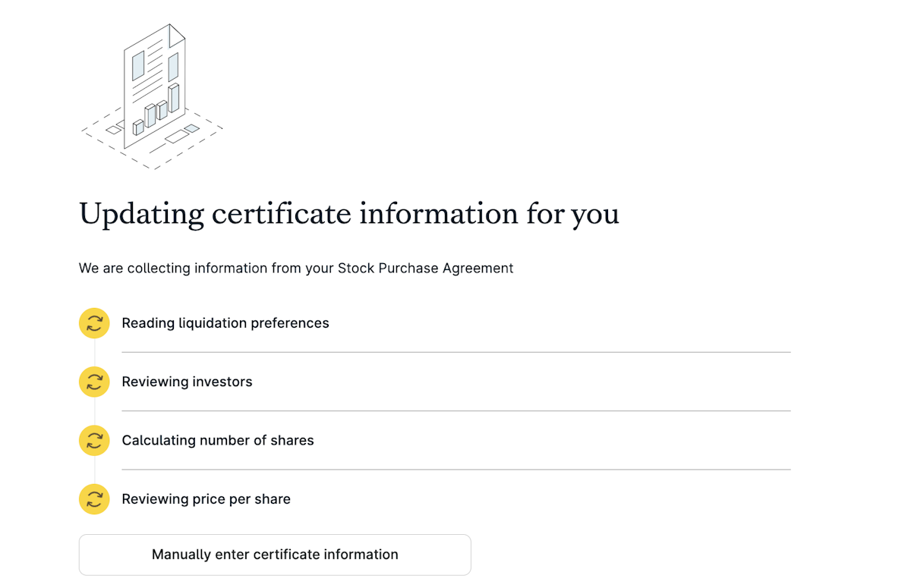Click the Calculating number of shares label

[x=218, y=440]
